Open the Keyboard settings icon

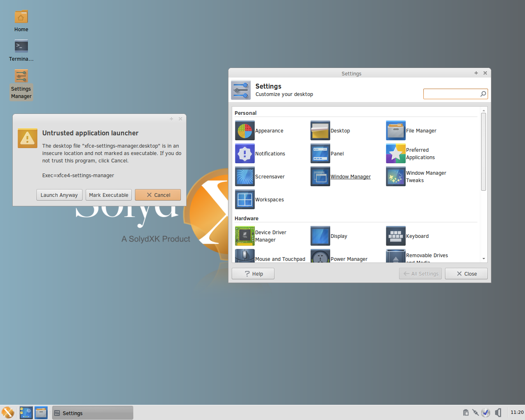tap(396, 236)
